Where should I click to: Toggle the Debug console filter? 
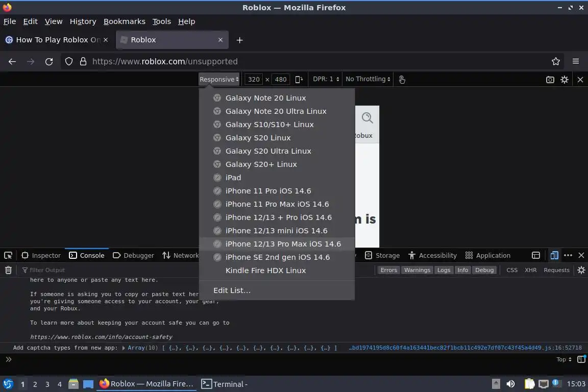484,270
